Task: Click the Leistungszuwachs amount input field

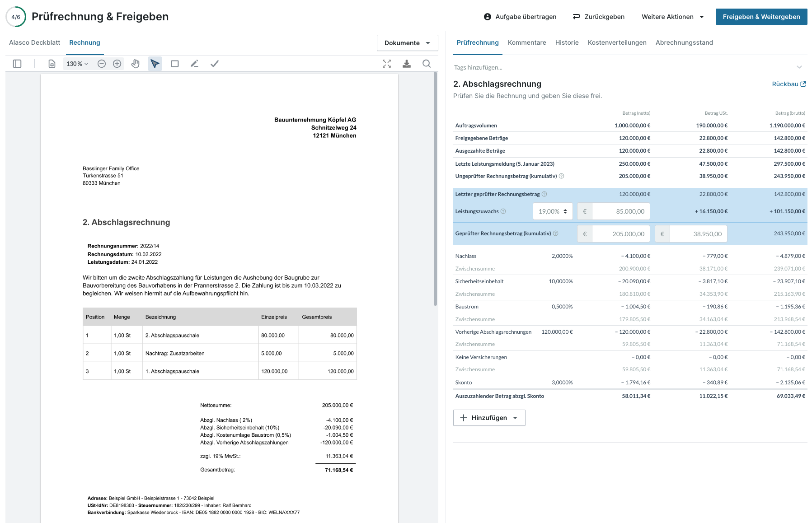Action: coord(621,211)
